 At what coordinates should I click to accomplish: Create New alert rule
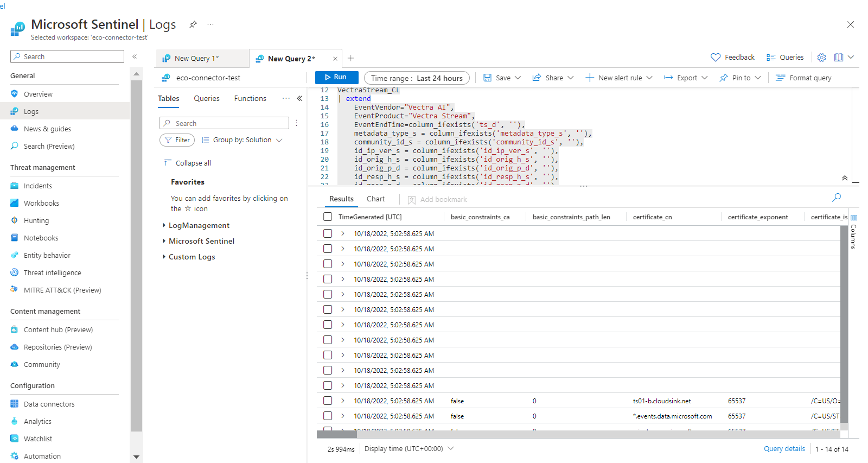[618, 78]
